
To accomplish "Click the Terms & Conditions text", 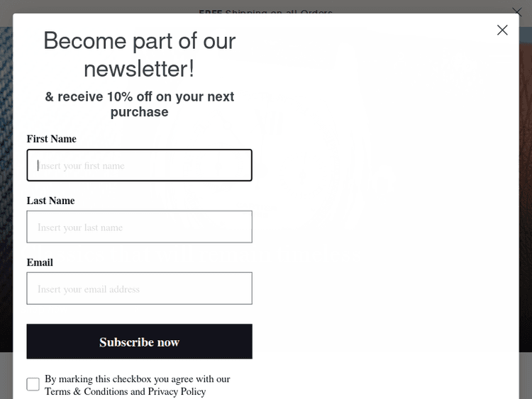I will tap(86, 391).
